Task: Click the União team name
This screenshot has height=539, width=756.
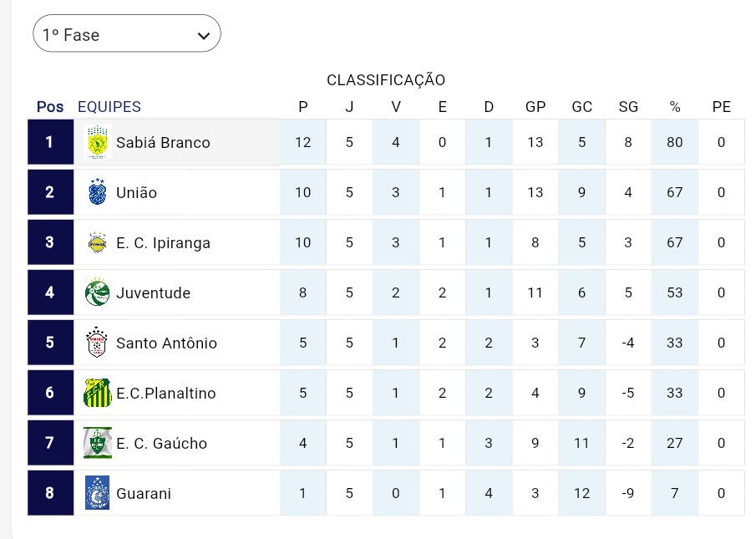Action: [x=136, y=192]
